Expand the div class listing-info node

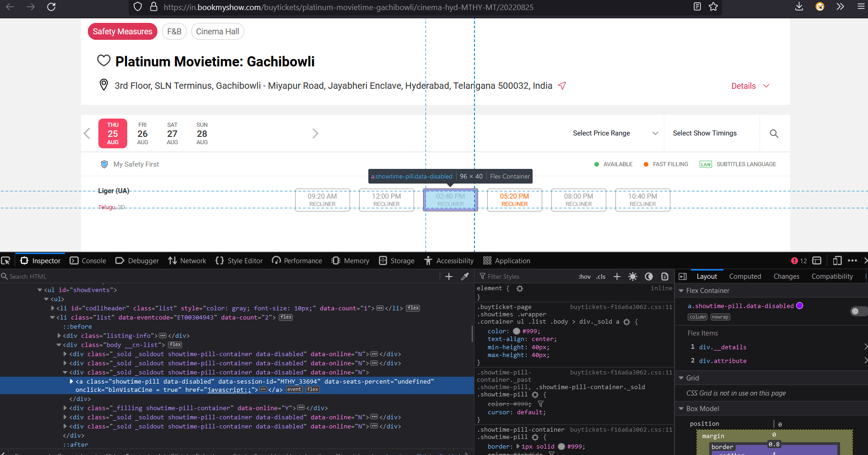coord(59,336)
